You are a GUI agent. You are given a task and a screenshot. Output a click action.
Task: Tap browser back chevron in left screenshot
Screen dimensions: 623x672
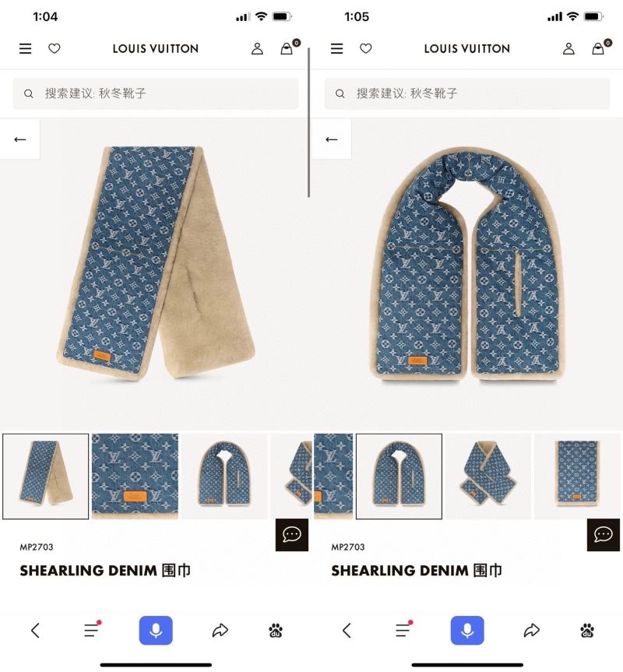pyautogui.click(x=36, y=631)
